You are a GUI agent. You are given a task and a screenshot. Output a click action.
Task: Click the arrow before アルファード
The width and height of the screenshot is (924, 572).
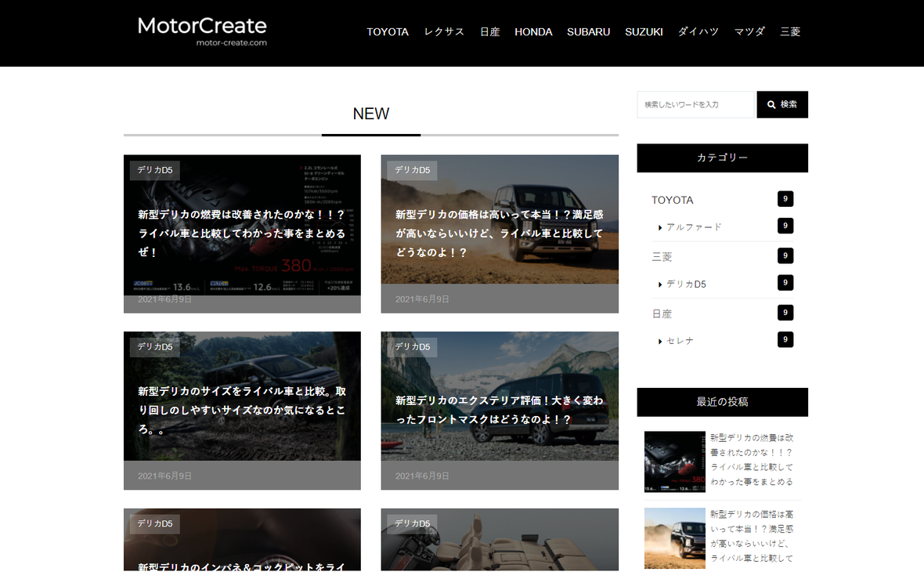tap(660, 227)
